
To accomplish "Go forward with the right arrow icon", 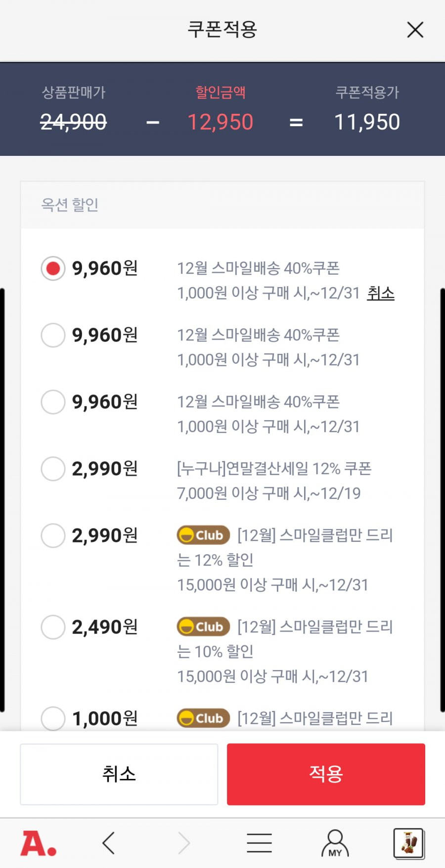I will tap(184, 843).
